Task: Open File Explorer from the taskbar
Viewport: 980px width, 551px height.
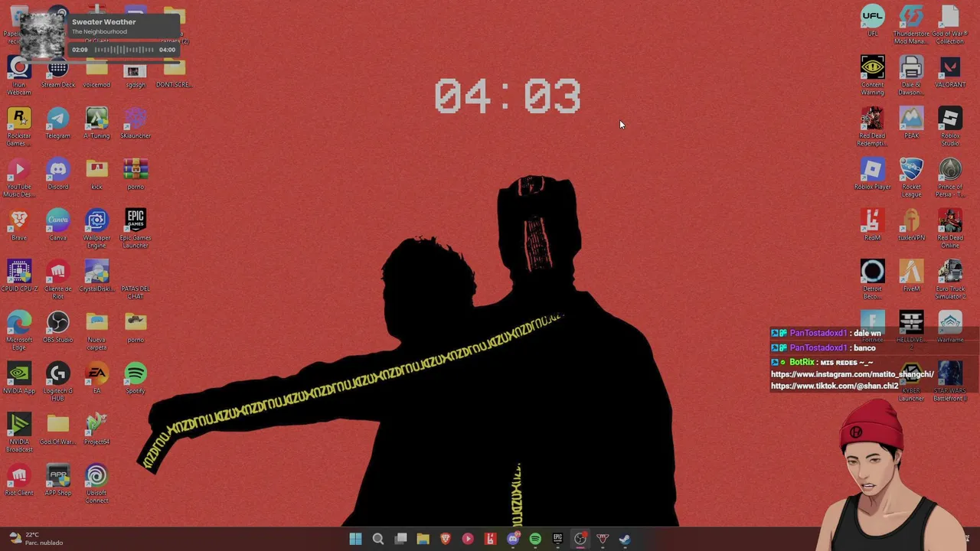Action: (423, 539)
